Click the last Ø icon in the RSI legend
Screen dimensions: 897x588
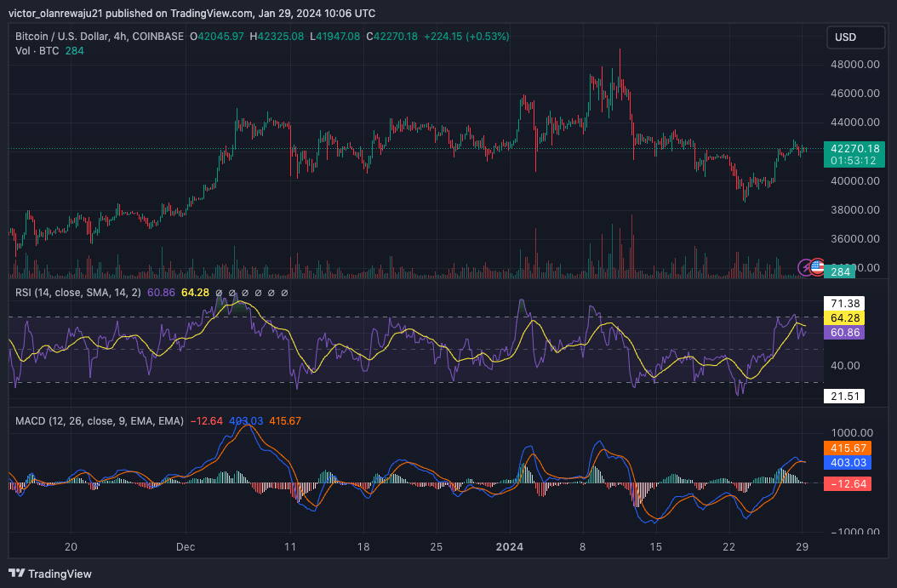pyautogui.click(x=283, y=292)
